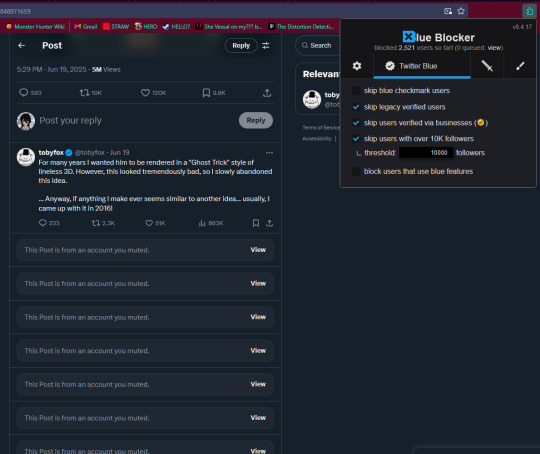View the fifth muted account post
The width and height of the screenshot is (540, 454).
tap(258, 384)
